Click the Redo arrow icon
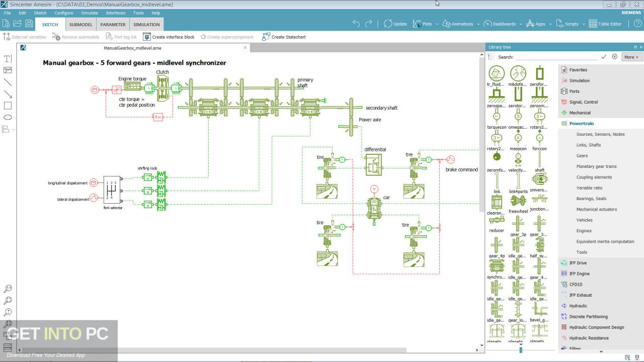This screenshot has width=644, height=362. [x=369, y=24]
